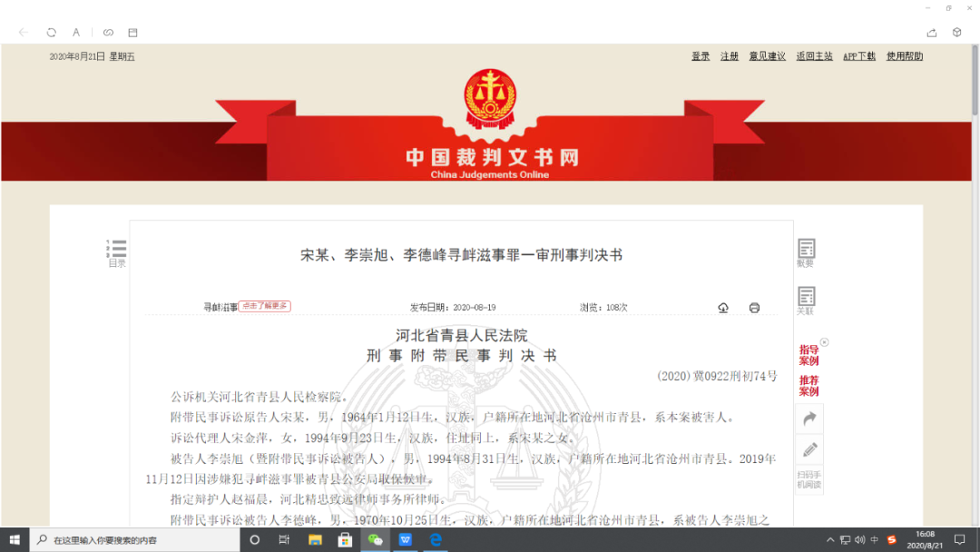This screenshot has height=552, width=980.
Task: Click the share arrow icon in right sidebar
Action: (808, 418)
